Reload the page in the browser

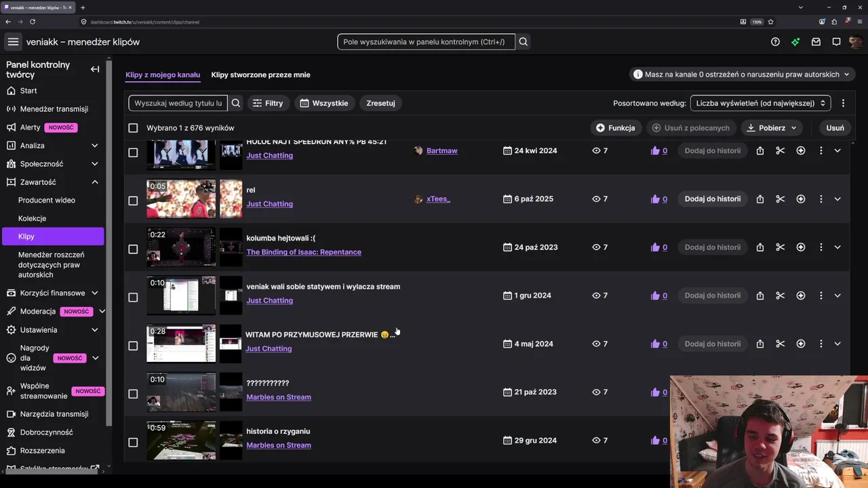coord(33,22)
